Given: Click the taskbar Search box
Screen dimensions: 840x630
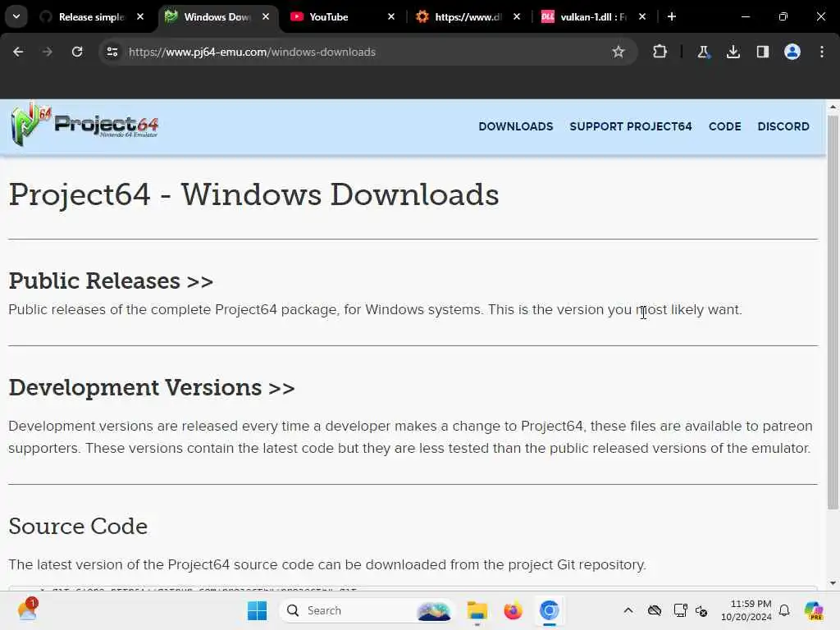Looking at the screenshot, I should (365, 610).
